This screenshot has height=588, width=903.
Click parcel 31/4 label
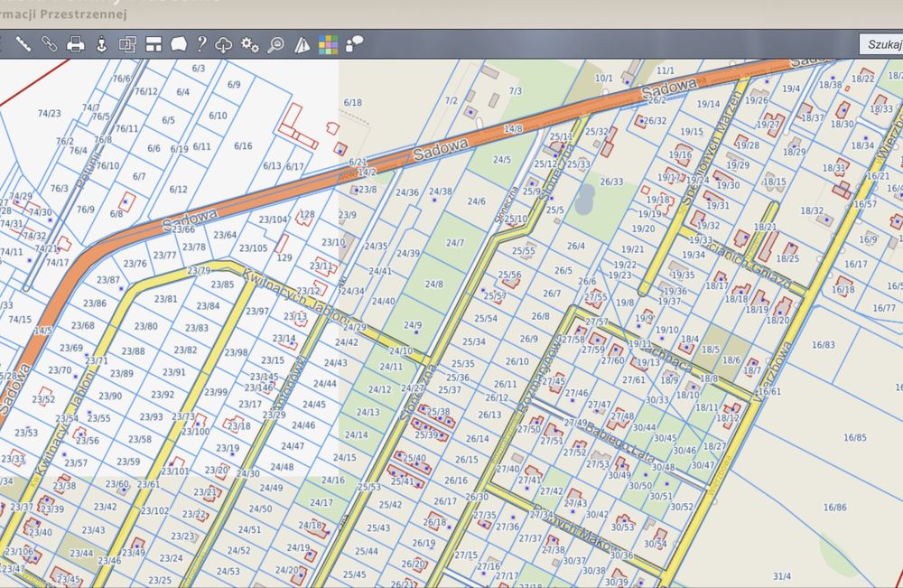click(x=782, y=576)
